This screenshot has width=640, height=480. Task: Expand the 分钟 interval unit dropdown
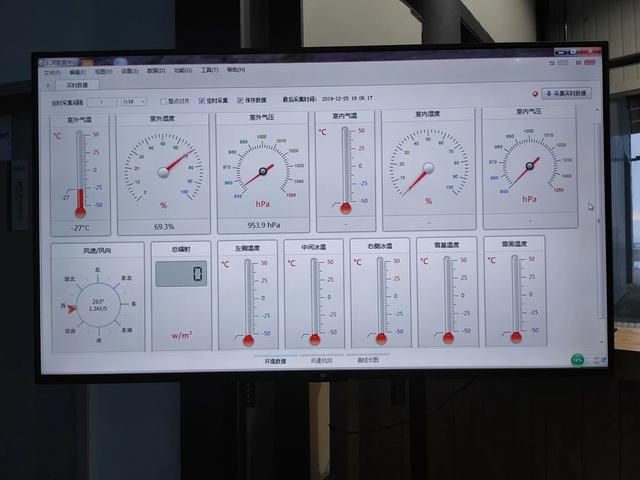tap(133, 101)
